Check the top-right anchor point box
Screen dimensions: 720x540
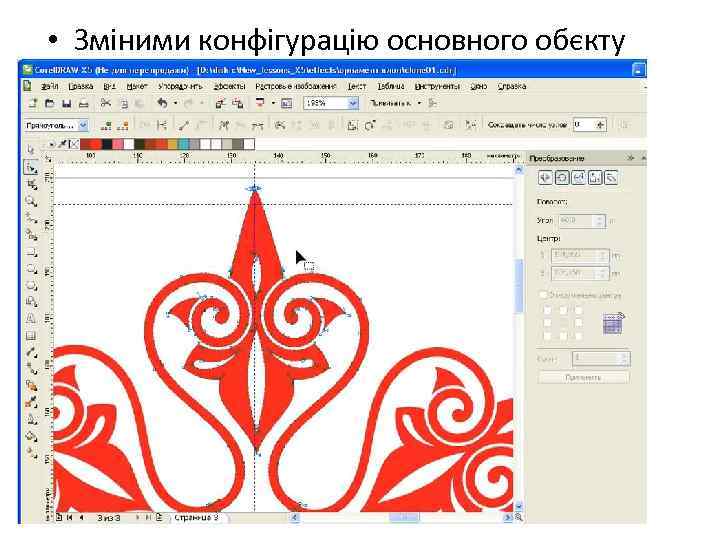[578, 310]
